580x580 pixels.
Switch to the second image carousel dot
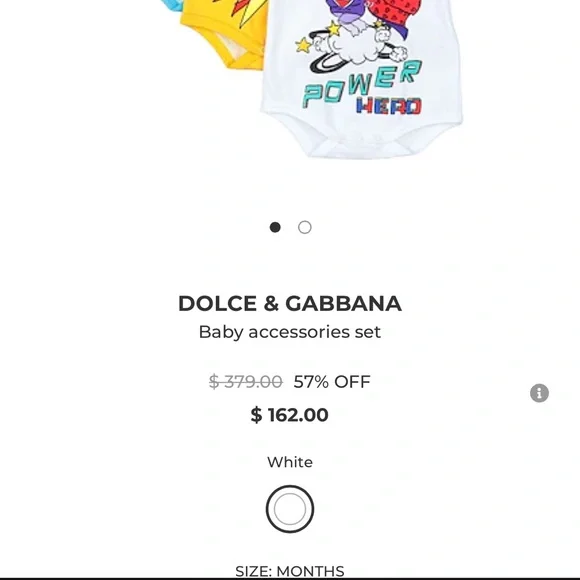point(304,227)
